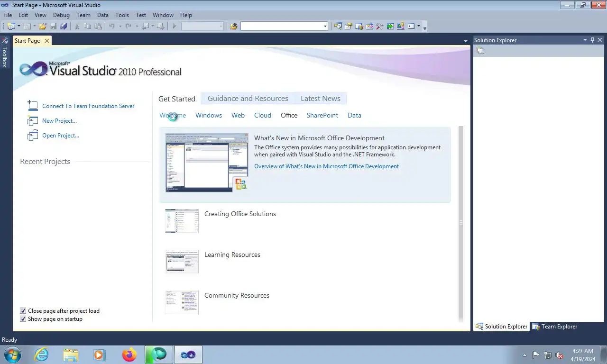Click the Save toolbar icon
The image size is (607, 364).
click(53, 27)
